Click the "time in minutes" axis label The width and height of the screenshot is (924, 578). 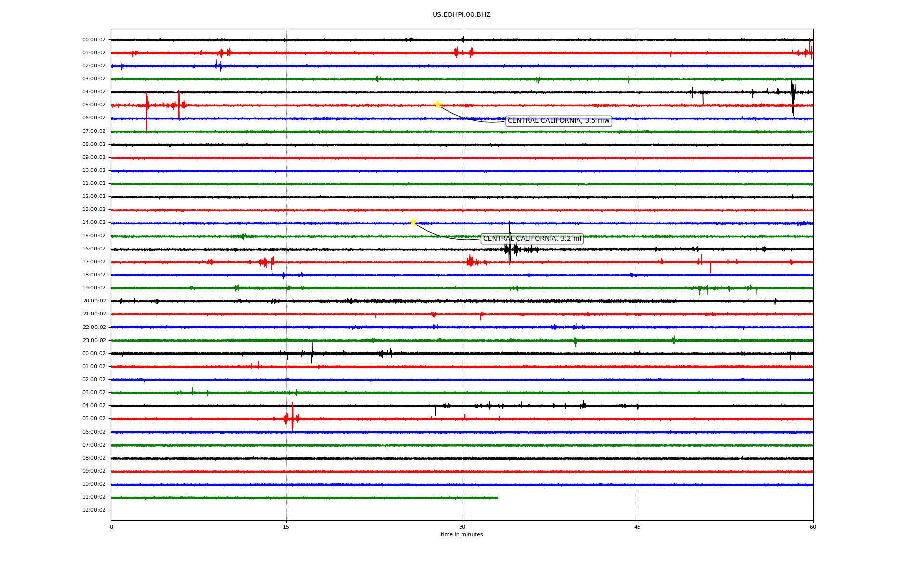tap(462, 535)
